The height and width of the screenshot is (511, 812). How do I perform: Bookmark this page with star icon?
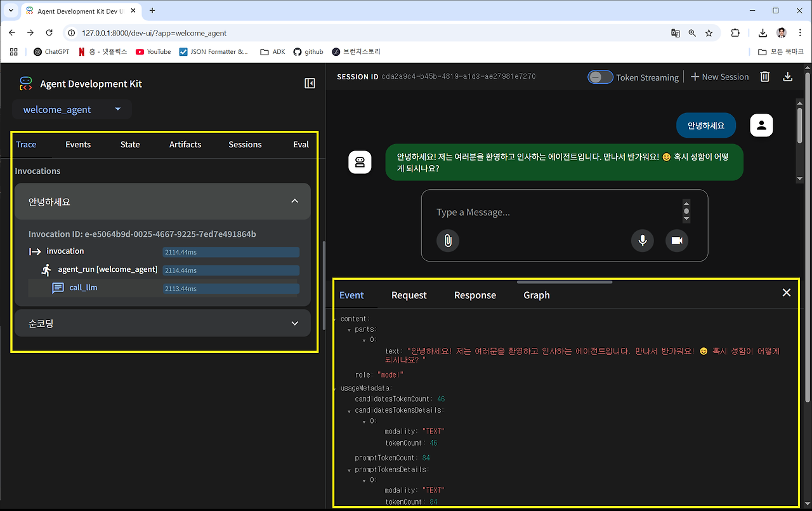[709, 33]
